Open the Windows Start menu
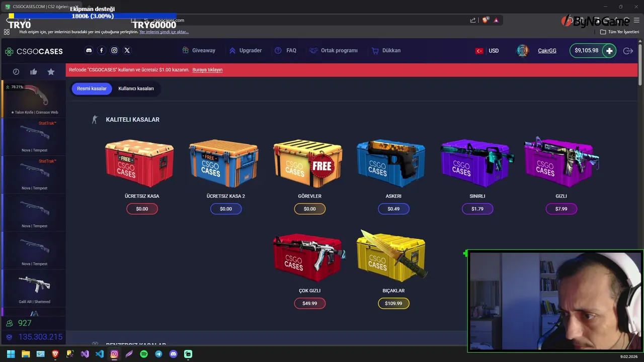The width and height of the screenshot is (644, 362). point(11,354)
